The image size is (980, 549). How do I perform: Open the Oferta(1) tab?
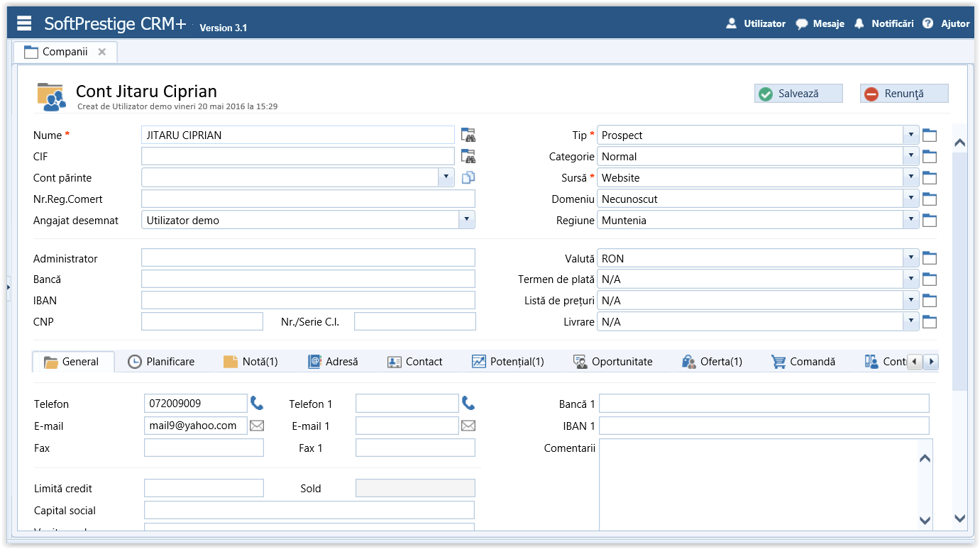712,362
